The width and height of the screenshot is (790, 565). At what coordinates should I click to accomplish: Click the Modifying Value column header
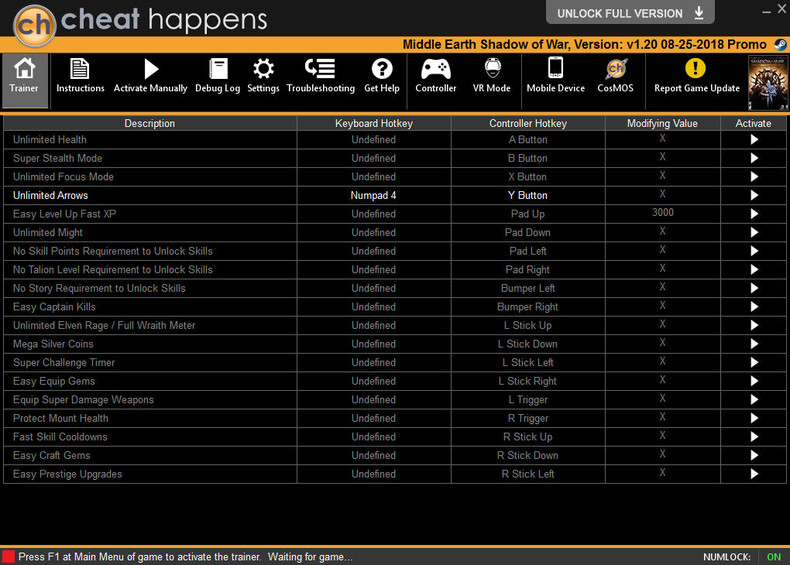(662, 123)
